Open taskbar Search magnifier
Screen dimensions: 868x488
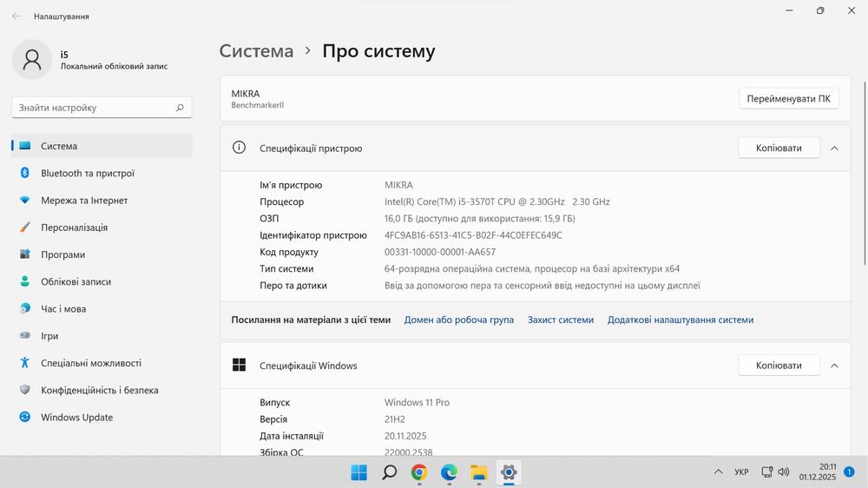[x=389, y=472]
